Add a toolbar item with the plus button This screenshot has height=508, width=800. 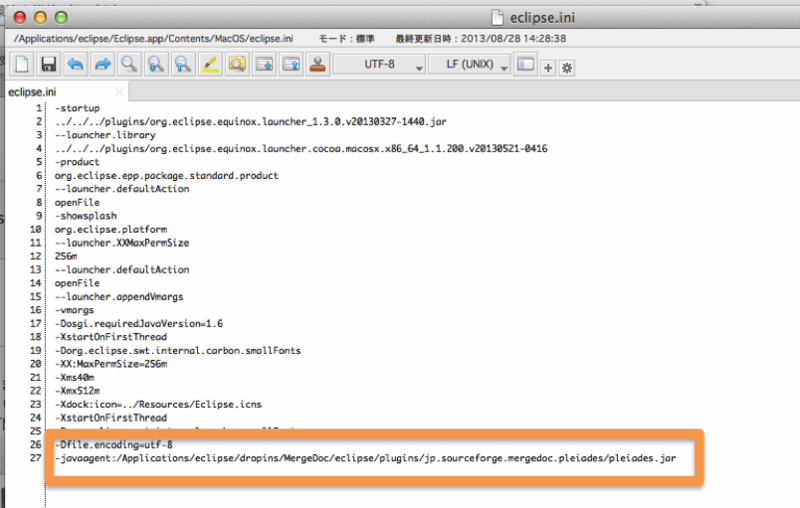548,67
